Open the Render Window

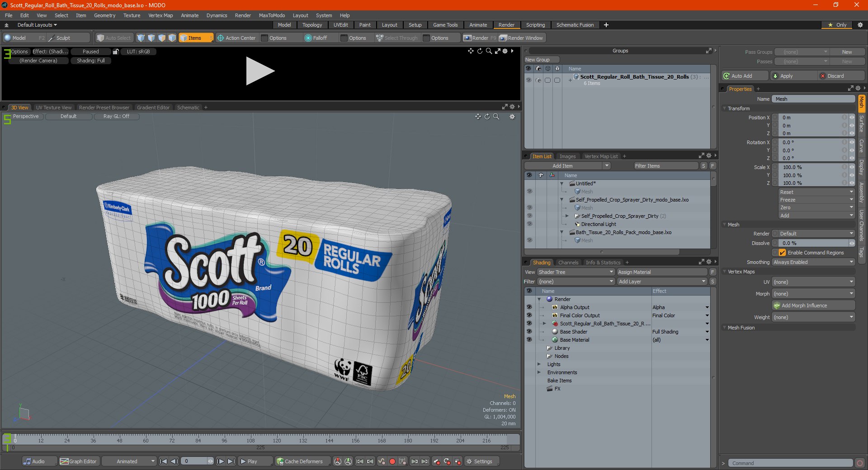pos(521,38)
